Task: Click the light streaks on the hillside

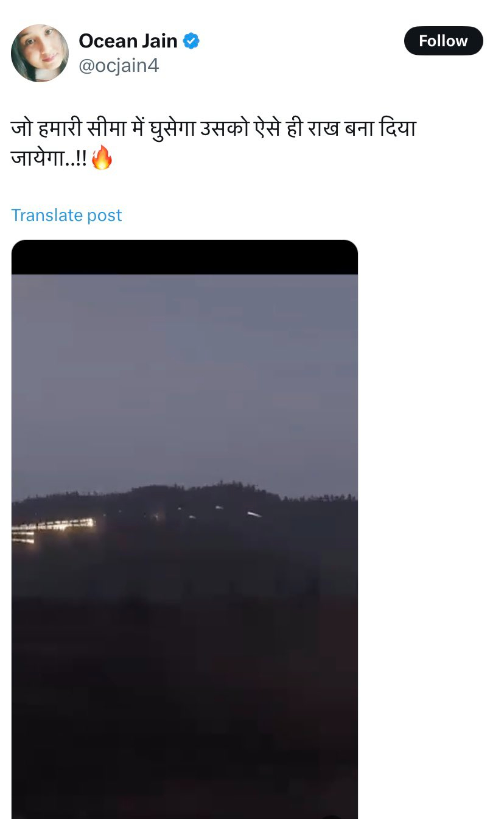Action: tap(219, 511)
